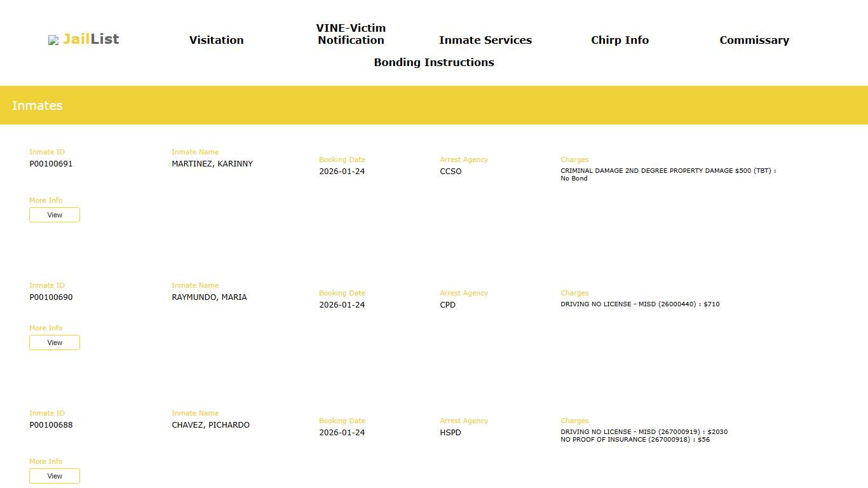Viewport: 868px width, 488px height.
Task: Click View button for Chavez, Pichardo
Action: click(x=55, y=476)
